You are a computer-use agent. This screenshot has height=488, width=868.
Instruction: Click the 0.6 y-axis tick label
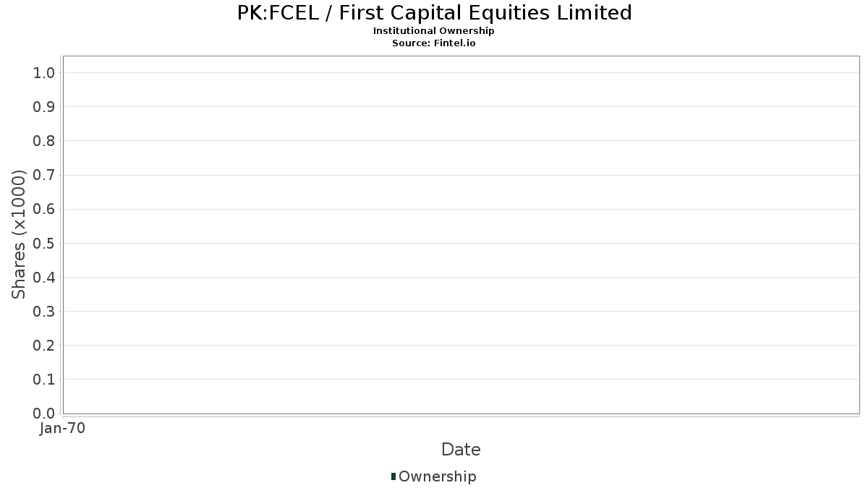44,209
